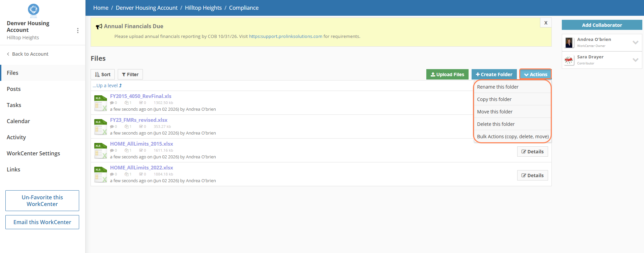Click comments icon on HOME_AllLimits_2022.xlsx
The image size is (644, 253).
(112, 174)
